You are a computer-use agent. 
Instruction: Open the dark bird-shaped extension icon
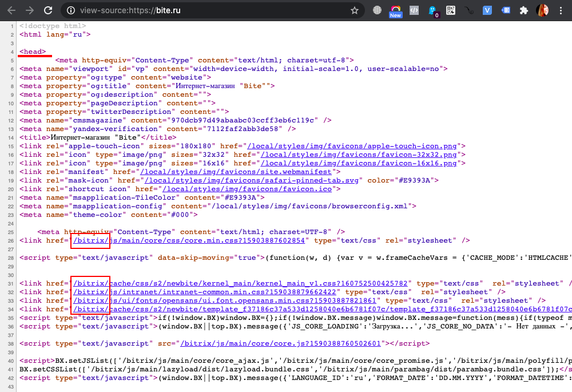coord(469,10)
